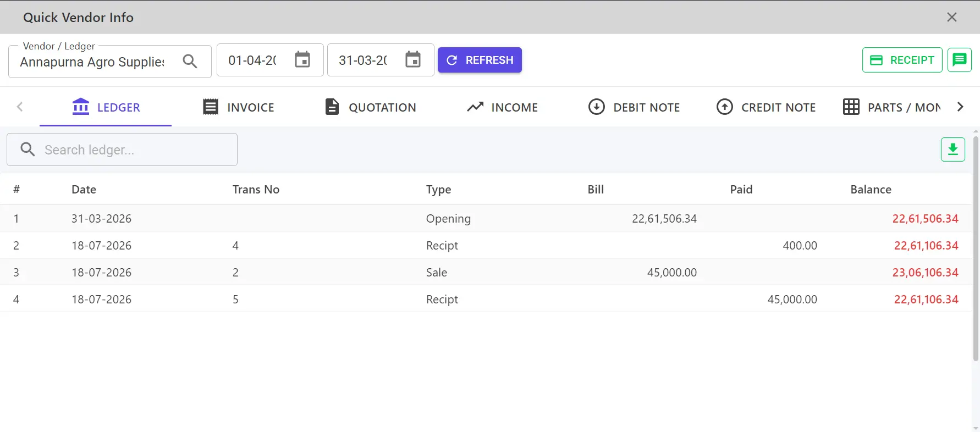Click the REFRESH button
The width and height of the screenshot is (980, 432).
point(480,60)
